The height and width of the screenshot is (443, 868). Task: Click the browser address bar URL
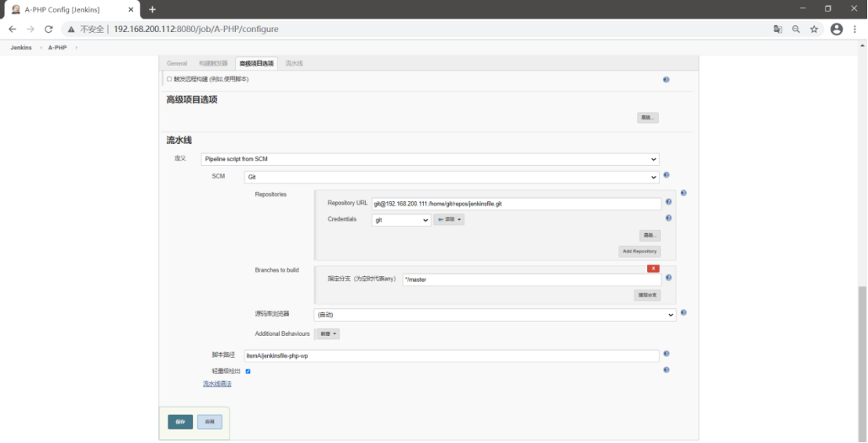(195, 29)
